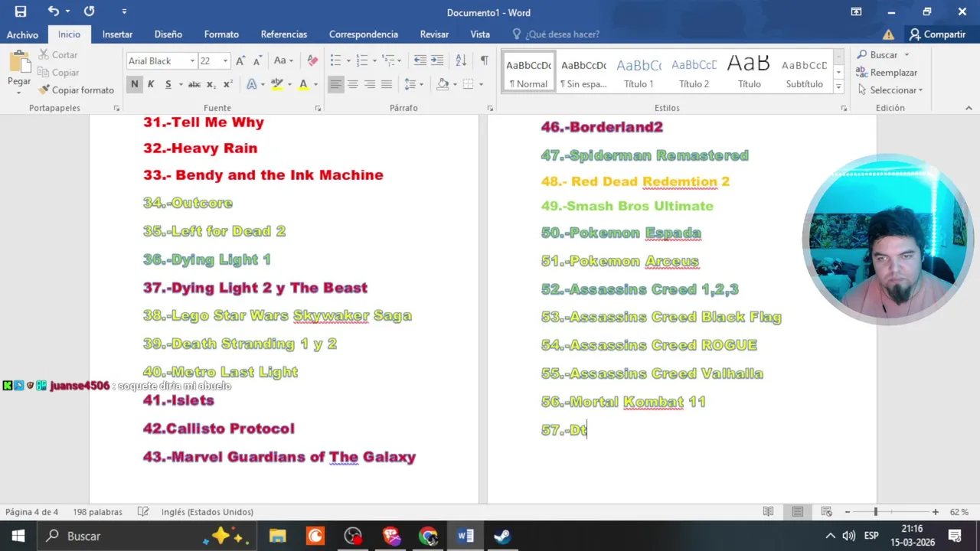This screenshot has width=980, height=551.
Task: Justify the paragraph text
Action: pos(387,84)
